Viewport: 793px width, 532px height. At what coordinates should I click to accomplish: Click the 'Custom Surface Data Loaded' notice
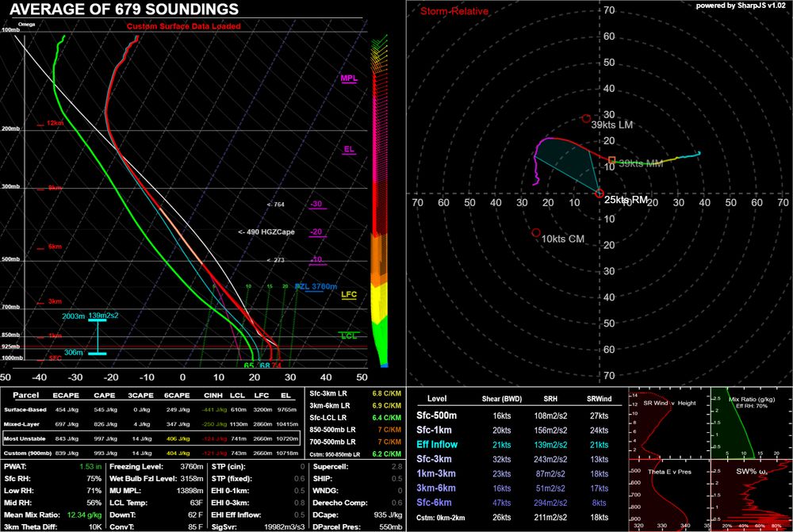pos(184,26)
